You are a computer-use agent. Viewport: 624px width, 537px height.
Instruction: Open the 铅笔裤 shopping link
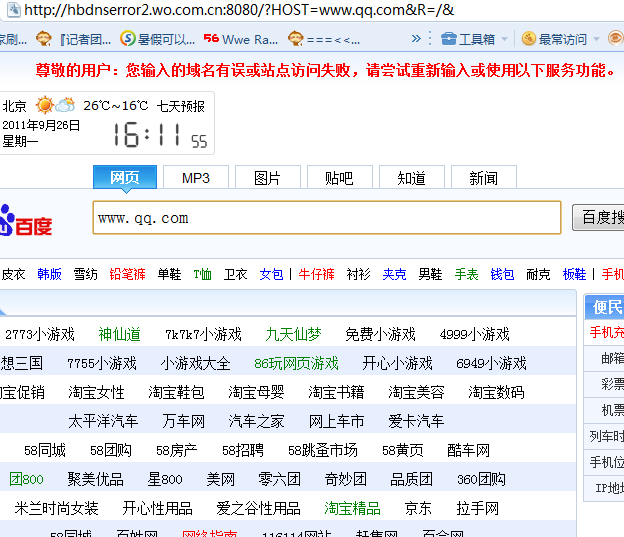point(127,274)
